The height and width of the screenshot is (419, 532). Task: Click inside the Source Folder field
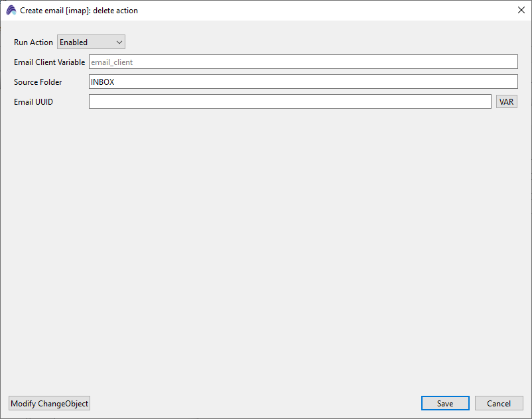coord(302,82)
